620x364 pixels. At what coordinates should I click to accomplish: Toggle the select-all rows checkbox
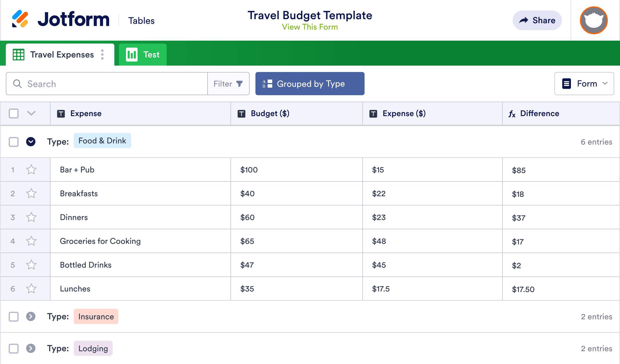pyautogui.click(x=14, y=113)
